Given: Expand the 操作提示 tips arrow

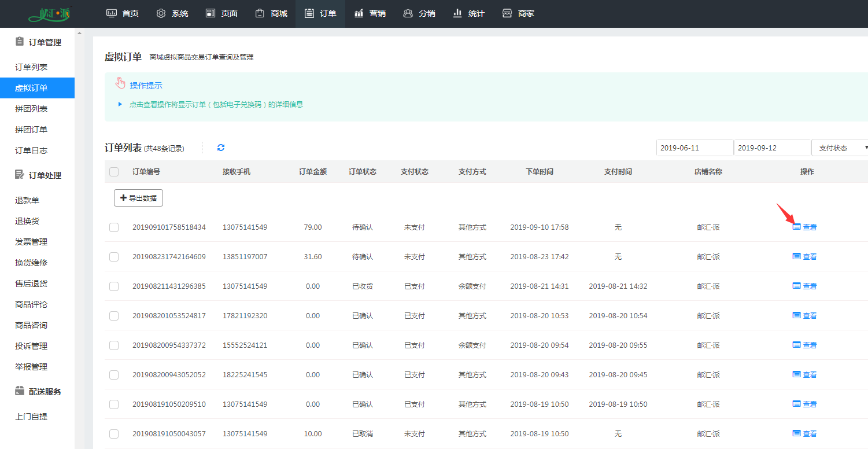Looking at the screenshot, I should [x=120, y=105].
